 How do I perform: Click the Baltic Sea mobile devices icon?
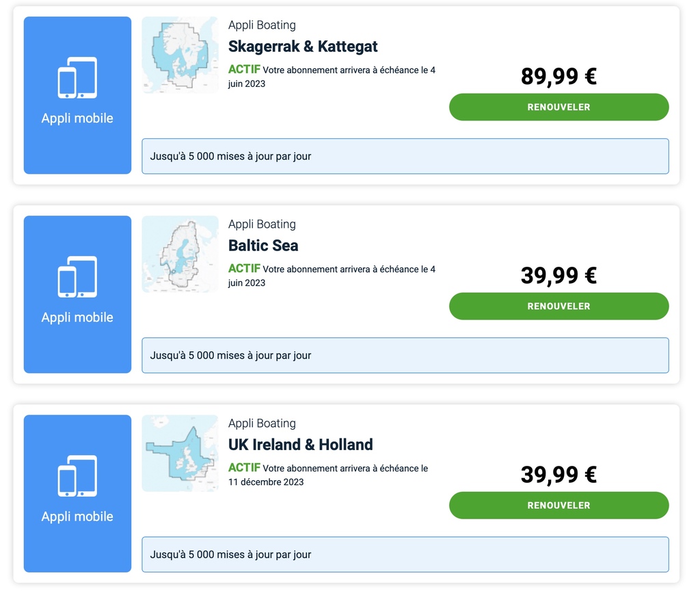[x=77, y=277]
